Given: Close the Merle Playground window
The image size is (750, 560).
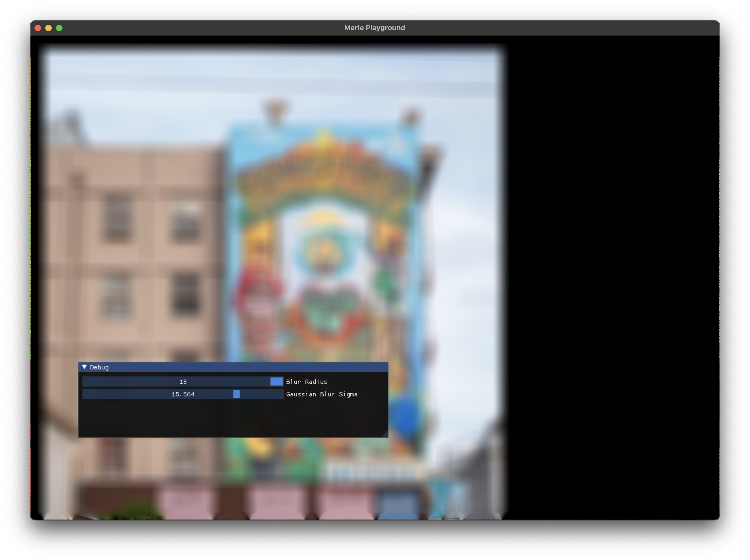Looking at the screenshot, I should point(38,28).
